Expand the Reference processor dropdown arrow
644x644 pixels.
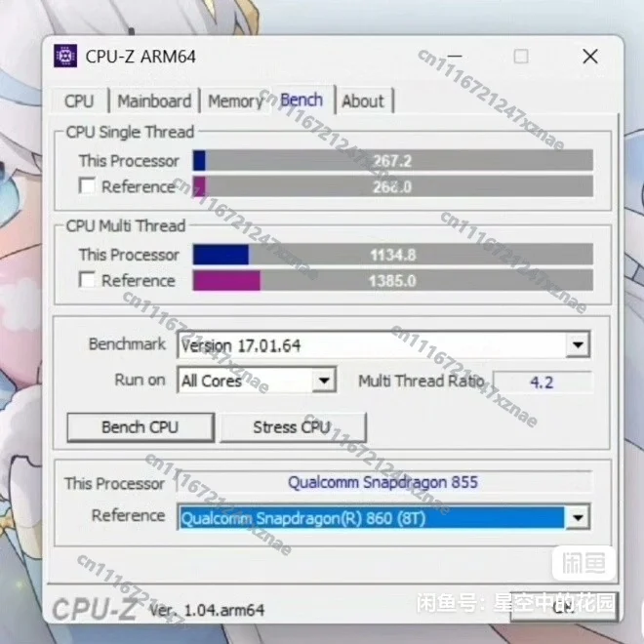[578, 517]
